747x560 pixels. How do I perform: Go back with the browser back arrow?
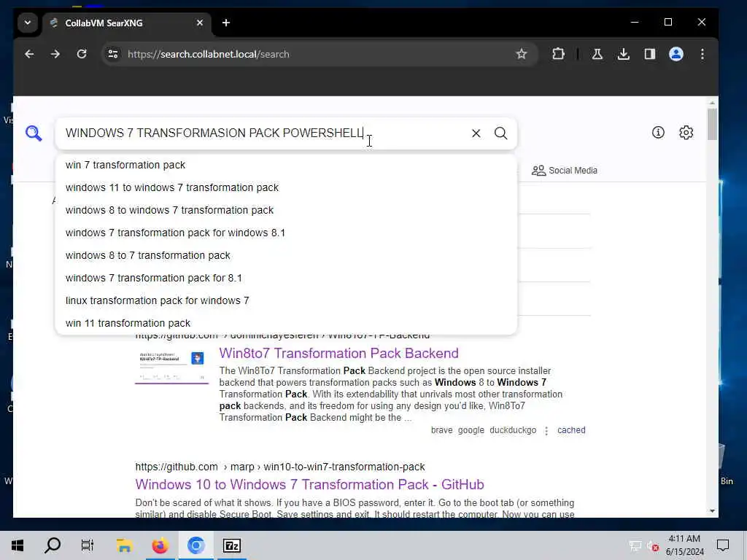coord(29,54)
